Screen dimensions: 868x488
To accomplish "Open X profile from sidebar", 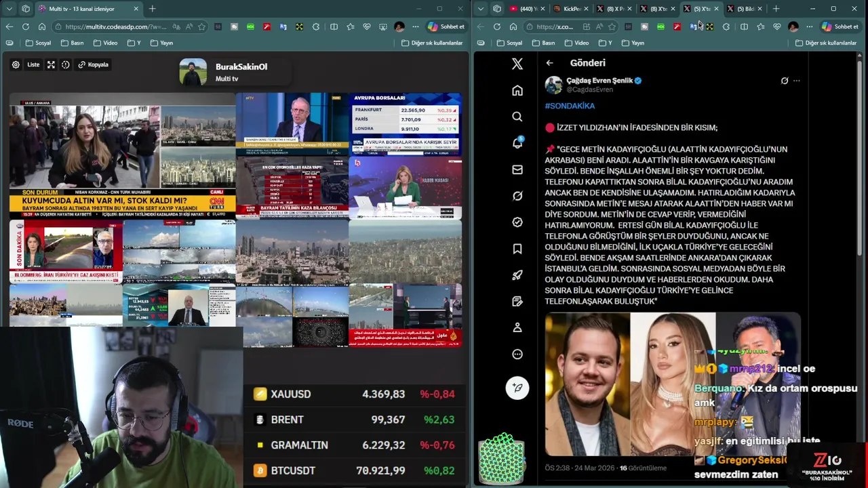I will 517,328.
